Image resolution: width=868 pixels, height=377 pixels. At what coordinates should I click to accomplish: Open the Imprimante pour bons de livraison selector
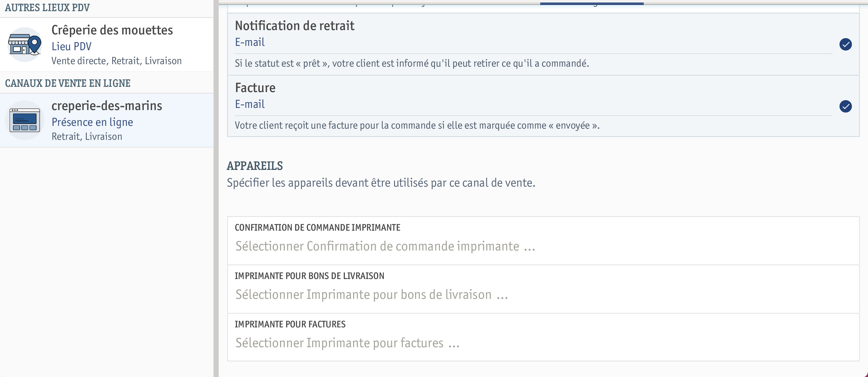click(543, 289)
